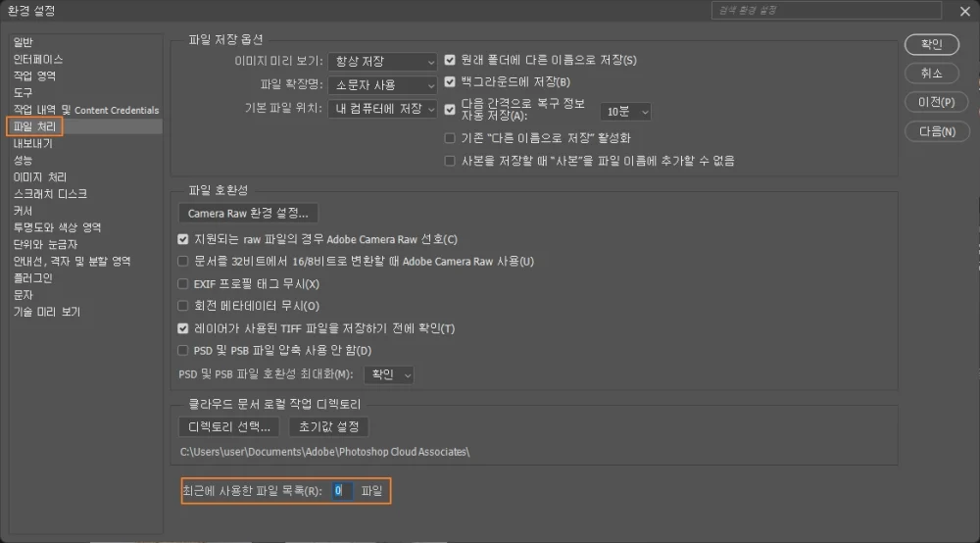Confirm settings with 확인 button

(931, 44)
